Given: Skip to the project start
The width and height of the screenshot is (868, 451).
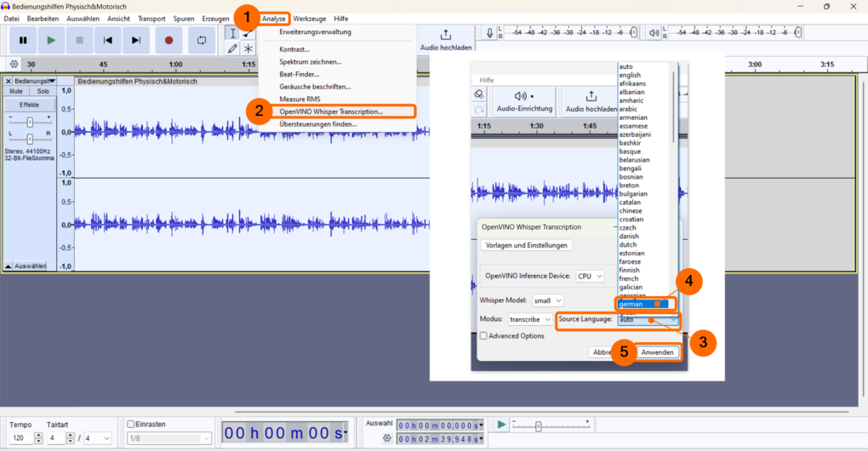Looking at the screenshot, I should (x=108, y=40).
